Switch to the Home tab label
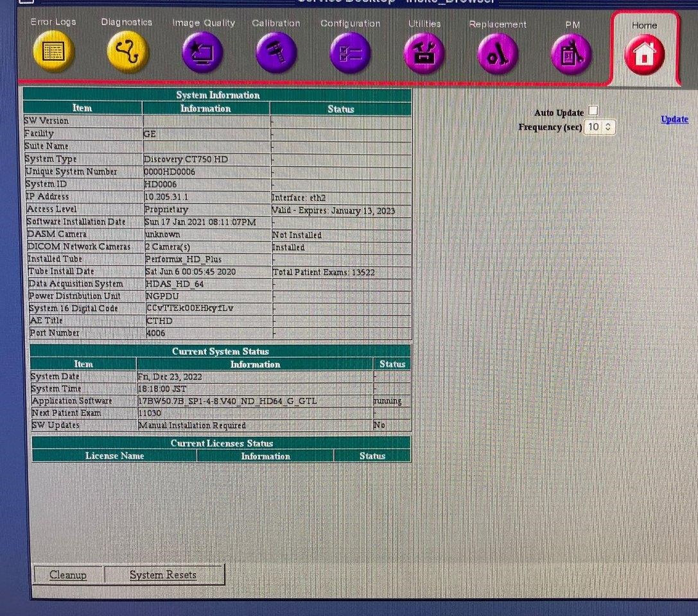 644,26
